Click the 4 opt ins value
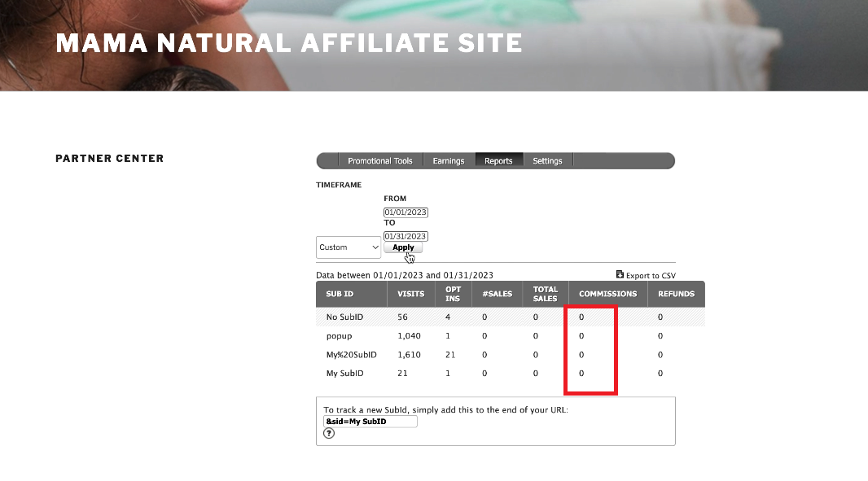Screen dimensions: 868x481 pos(448,317)
